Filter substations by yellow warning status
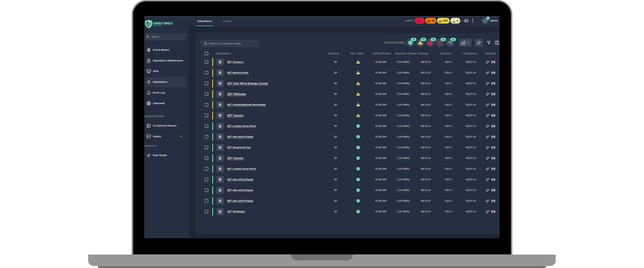Image resolution: width=644 pixels, height=268 pixels. 420,43
